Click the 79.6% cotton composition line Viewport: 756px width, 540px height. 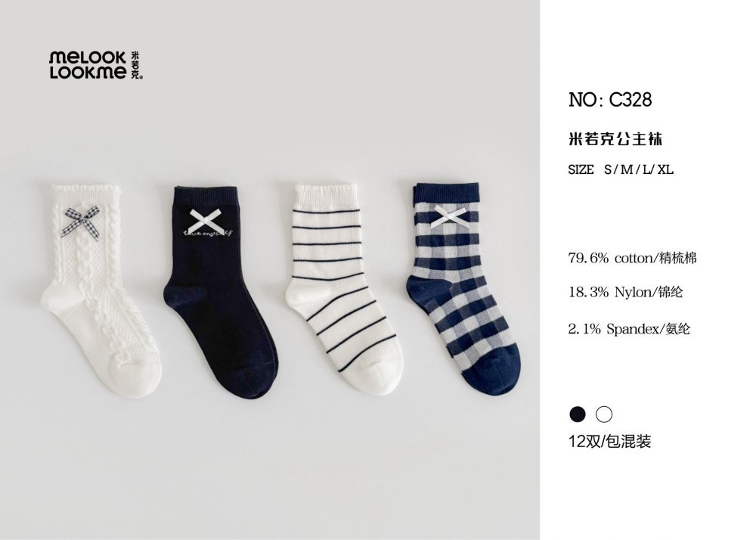(633, 258)
